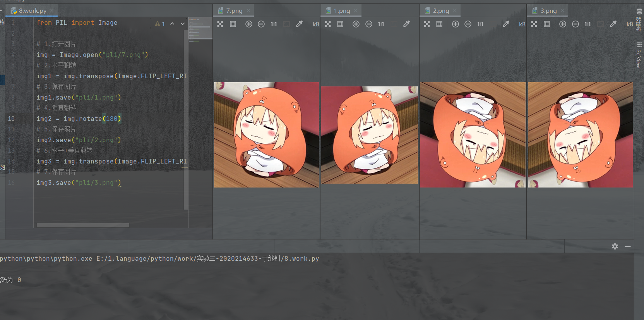
Task: Close the 8.work.py tab
Action: 52,10
